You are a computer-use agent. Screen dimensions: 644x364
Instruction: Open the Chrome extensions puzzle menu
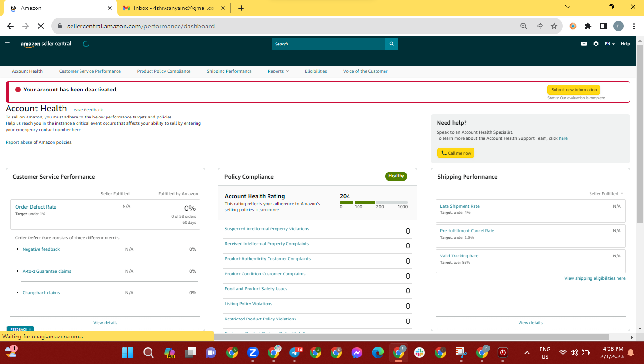tap(588, 26)
